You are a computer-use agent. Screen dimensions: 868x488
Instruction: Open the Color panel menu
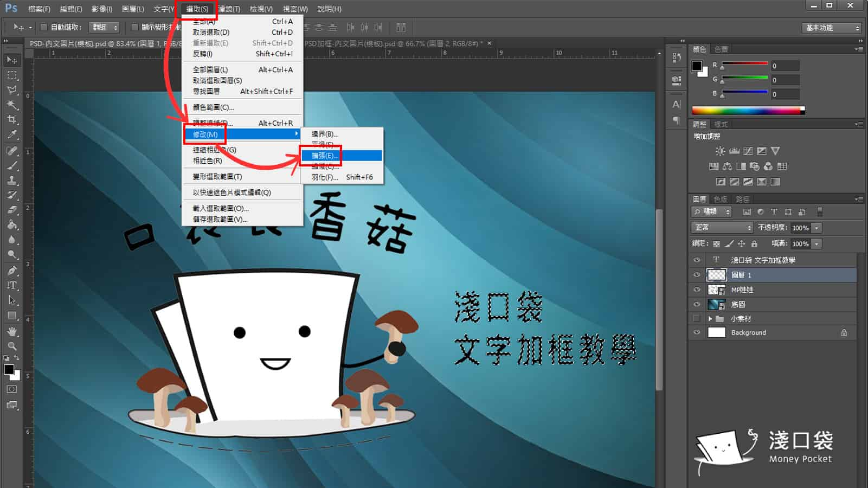[859, 49]
